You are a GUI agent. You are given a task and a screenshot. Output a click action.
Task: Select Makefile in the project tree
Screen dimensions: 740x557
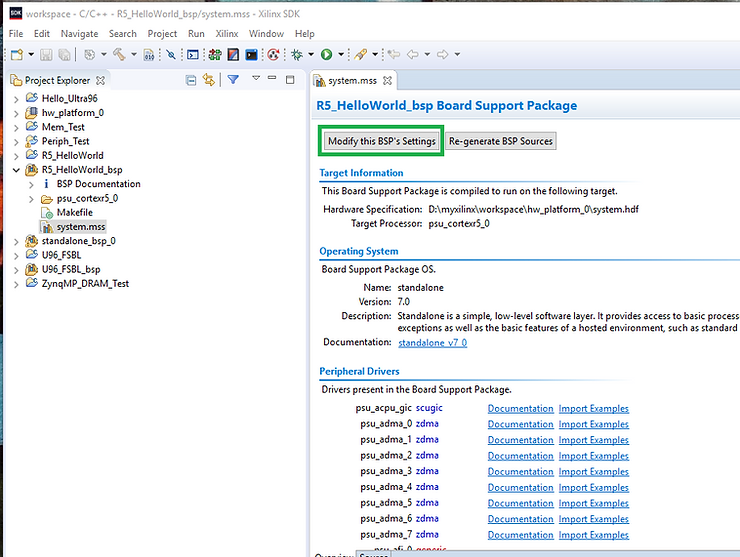75,213
